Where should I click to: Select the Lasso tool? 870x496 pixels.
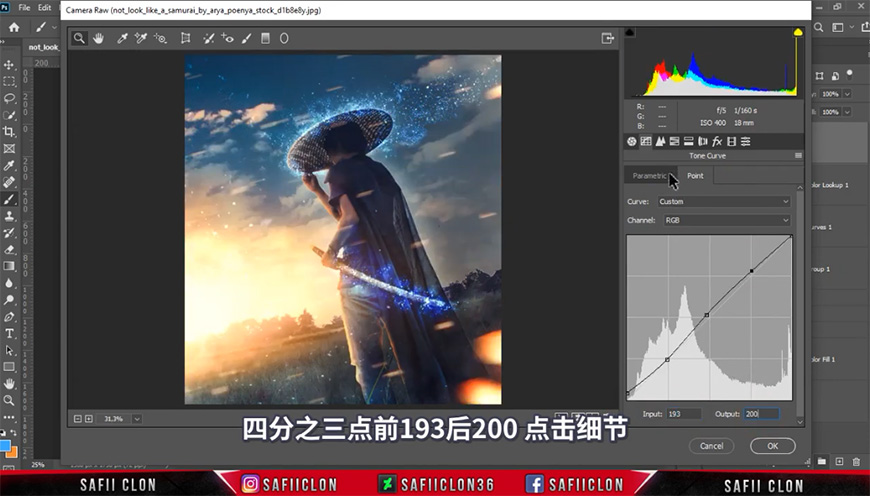(x=9, y=98)
